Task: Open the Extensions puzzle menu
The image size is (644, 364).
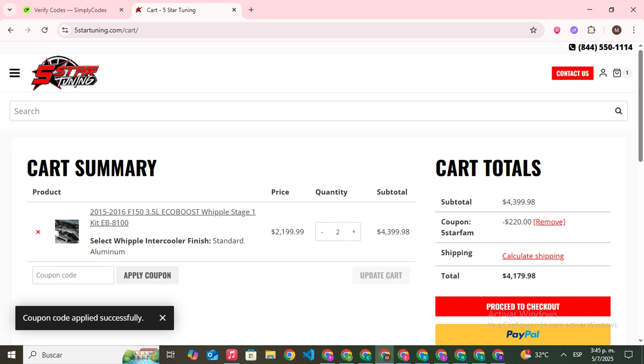Action: click(592, 30)
